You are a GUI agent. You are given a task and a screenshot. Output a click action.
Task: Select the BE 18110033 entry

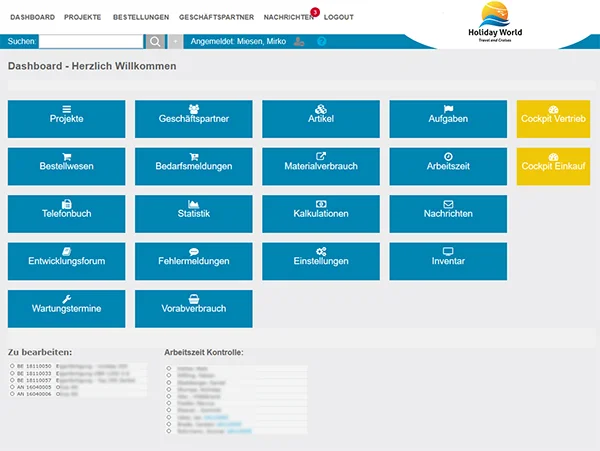[77, 373]
